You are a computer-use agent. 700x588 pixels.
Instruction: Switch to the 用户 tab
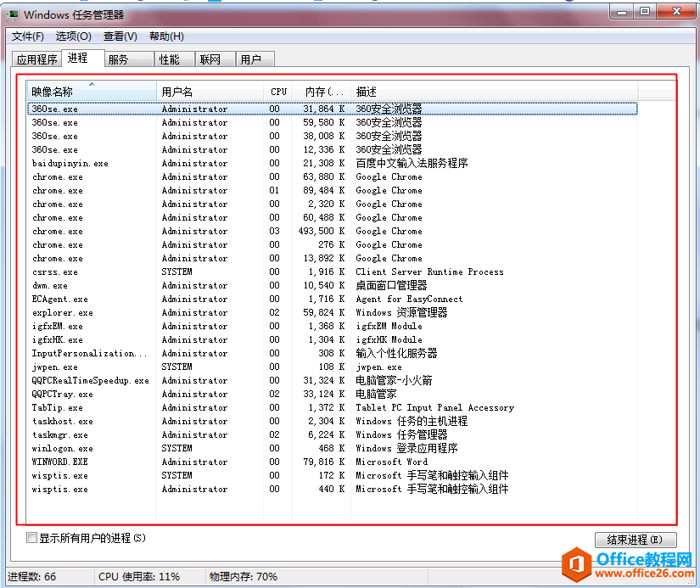tap(250, 59)
